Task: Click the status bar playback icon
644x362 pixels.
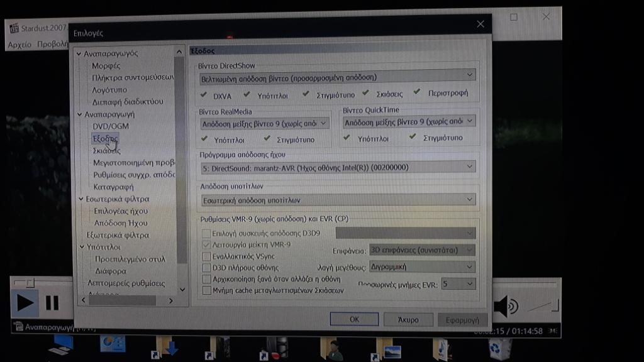Action: click(x=18, y=327)
